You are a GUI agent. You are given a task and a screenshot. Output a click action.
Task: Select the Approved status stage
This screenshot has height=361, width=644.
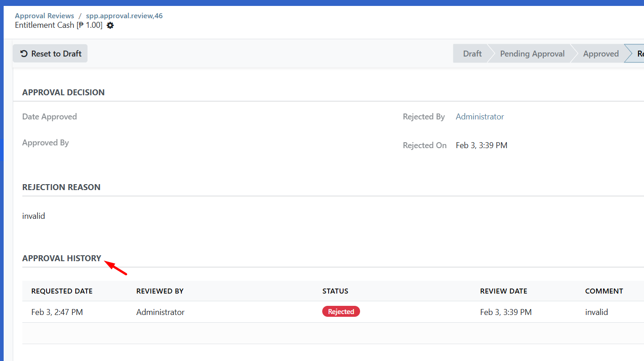[600, 54]
